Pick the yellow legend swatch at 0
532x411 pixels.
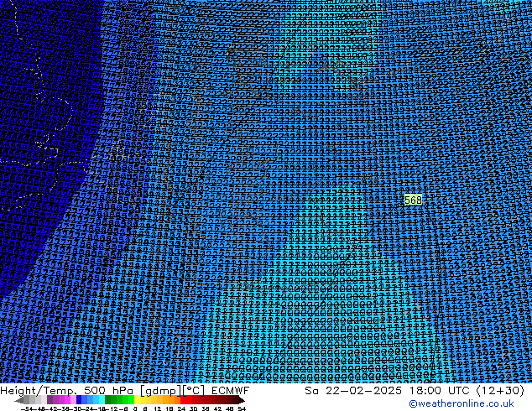click(137, 399)
